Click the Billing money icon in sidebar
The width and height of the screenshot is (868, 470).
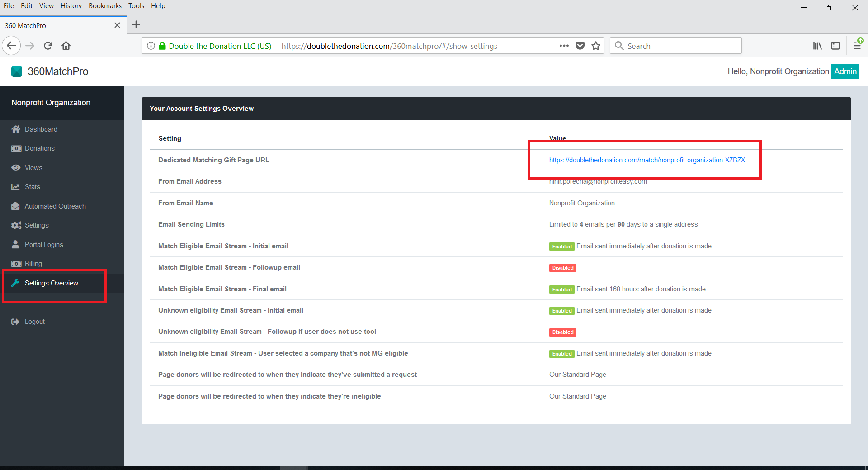16,264
